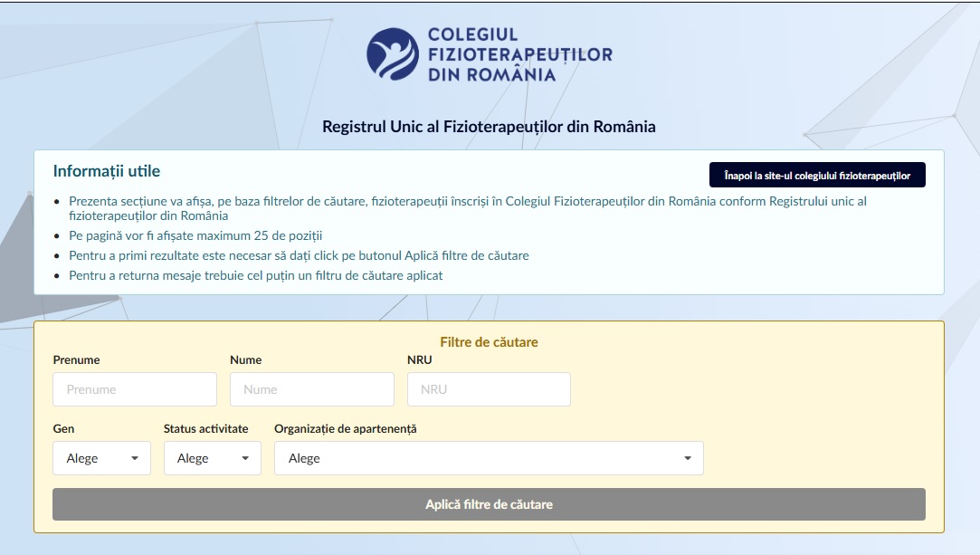Click the Colegiul Fizioterapeuților din România logo text
Viewport: 980px width, 555px height.
coord(519,54)
